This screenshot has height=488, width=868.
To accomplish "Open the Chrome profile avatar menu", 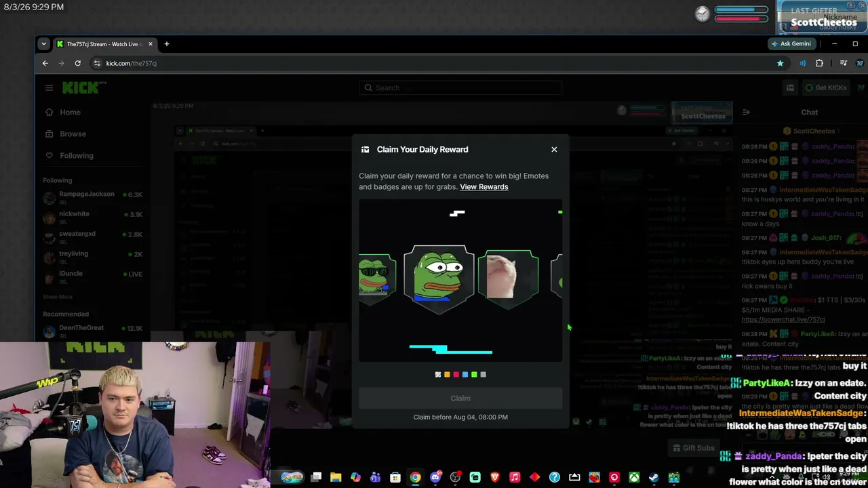I will 860,63.
